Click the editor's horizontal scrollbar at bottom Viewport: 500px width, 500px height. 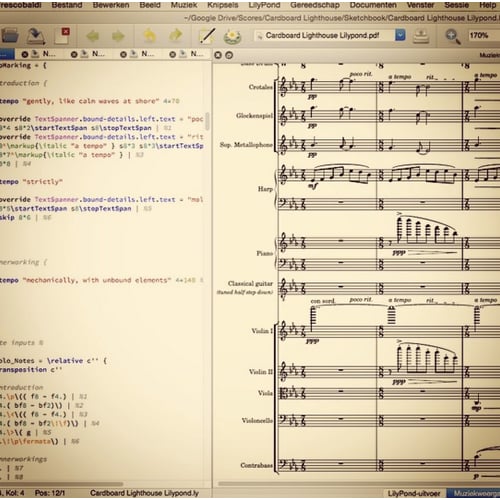pyautogui.click(x=62, y=484)
